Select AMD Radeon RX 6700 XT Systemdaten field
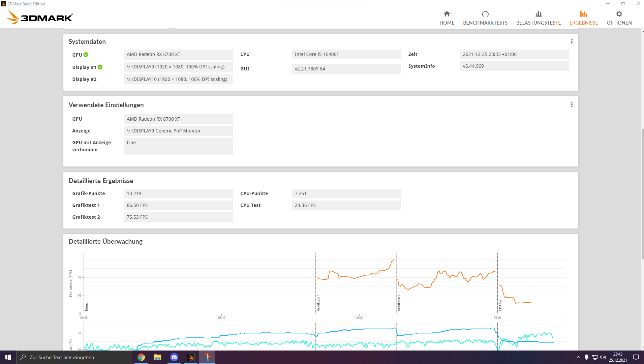Screen dimensions: 644x364 178,54
